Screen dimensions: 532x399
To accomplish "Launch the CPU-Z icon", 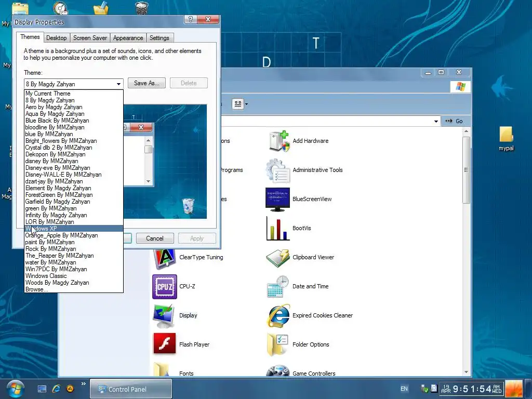I will pyautogui.click(x=165, y=287).
